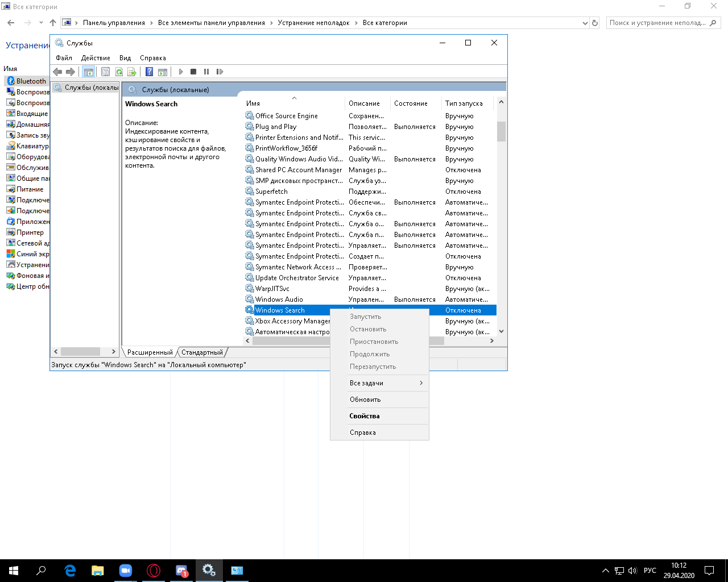Screen dimensions: 728x582
Task: Open Windows Start button
Action: 14,571
